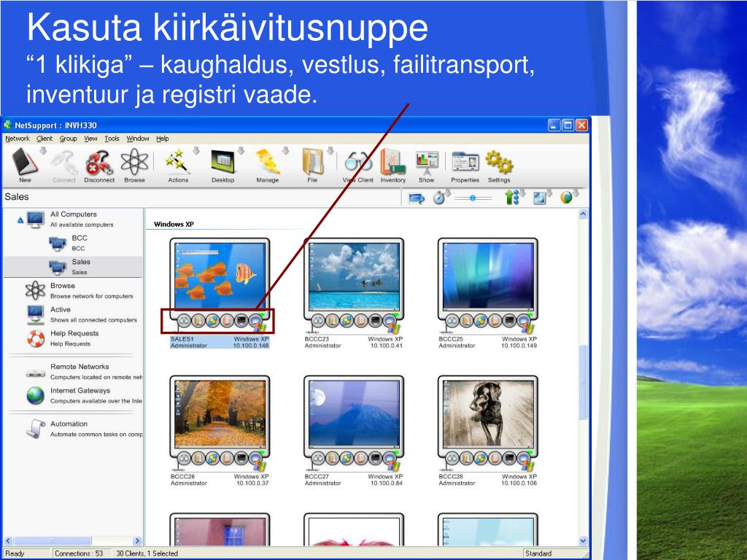
Task: Open the green sort icon dropdown arrow
Action: pos(522,192)
